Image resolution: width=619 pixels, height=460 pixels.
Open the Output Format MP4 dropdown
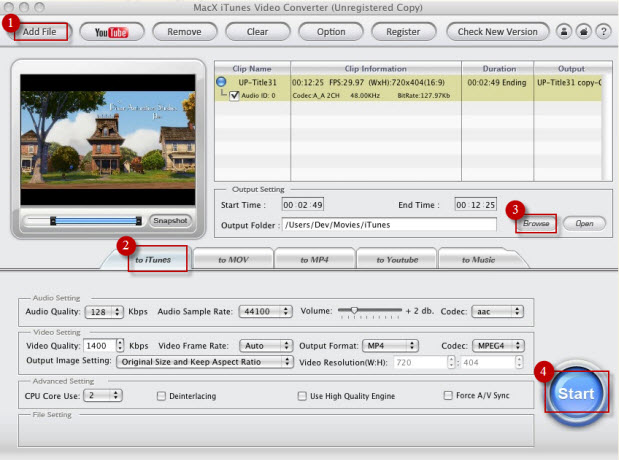[x=390, y=345]
